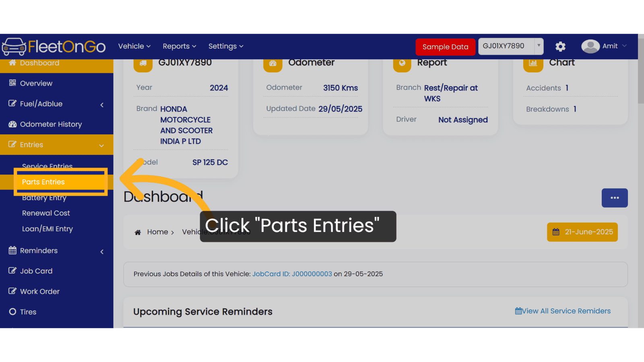This screenshot has height=362, width=644.
Task: Expand the Amit account dropdown arrow
Action: pos(624,46)
